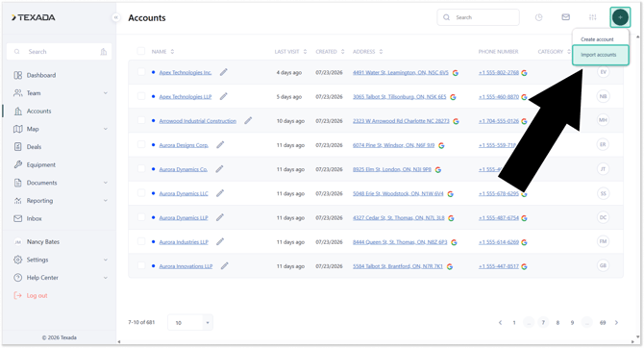Viewport: 644px width, 348px height.
Task: Edit Aurora Designs Corp. with its pencil icon
Action: 220,145
